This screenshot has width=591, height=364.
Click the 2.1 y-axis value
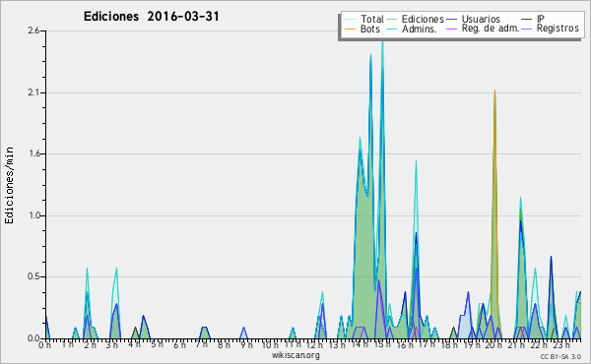pyautogui.click(x=33, y=92)
